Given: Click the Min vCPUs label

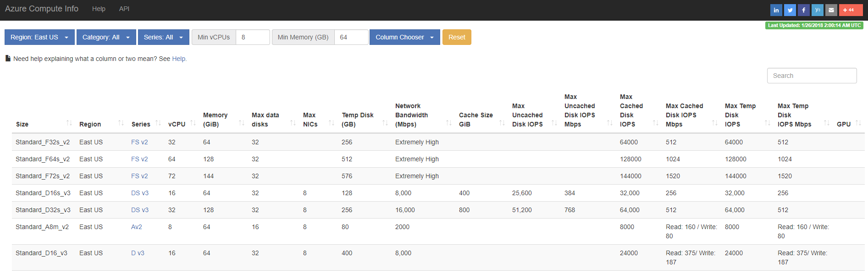Looking at the screenshot, I should [214, 37].
